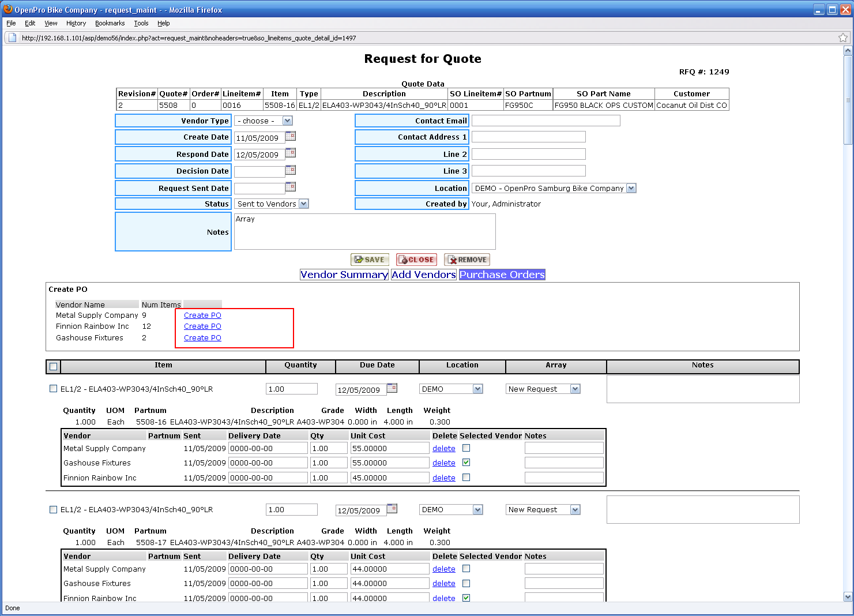Switch to the Vendor Summary tab
This screenshot has height=616, width=854.
point(344,275)
